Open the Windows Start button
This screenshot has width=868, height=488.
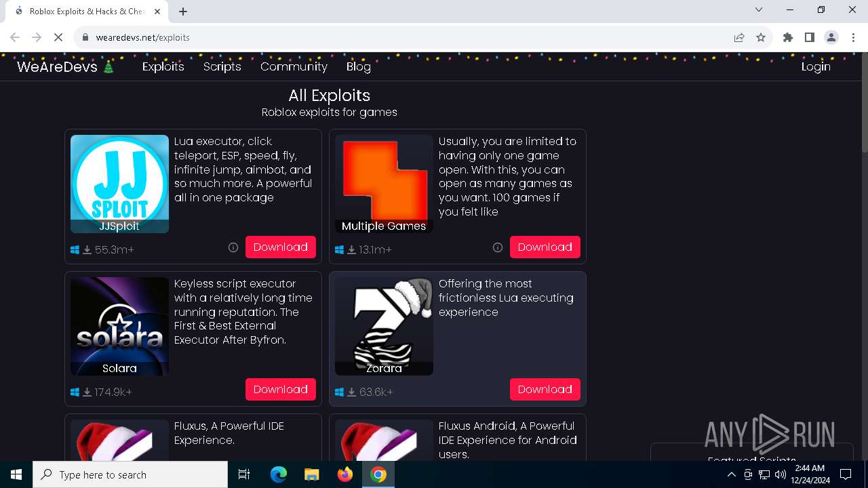click(16, 474)
